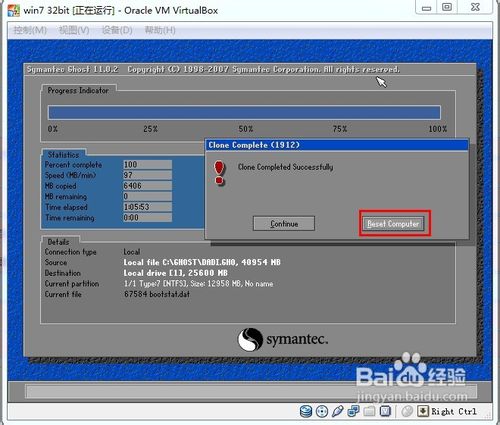Click the 'Clone Completed Successfully' message
The image size is (500, 425).
[285, 167]
